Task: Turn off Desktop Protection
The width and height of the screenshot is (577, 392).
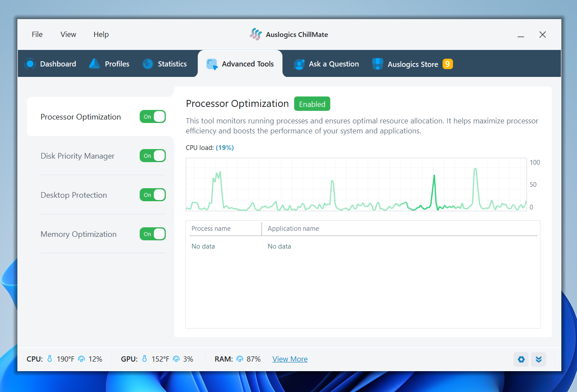Action: [x=152, y=195]
